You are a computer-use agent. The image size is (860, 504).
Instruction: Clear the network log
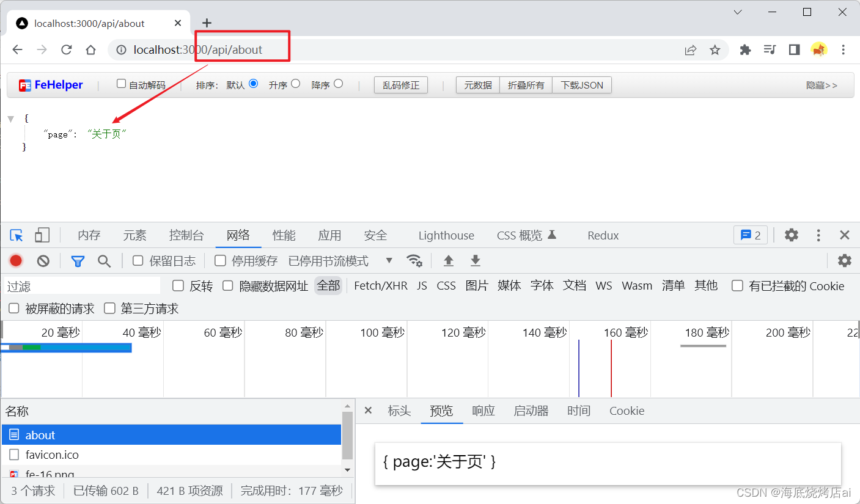[x=43, y=261]
